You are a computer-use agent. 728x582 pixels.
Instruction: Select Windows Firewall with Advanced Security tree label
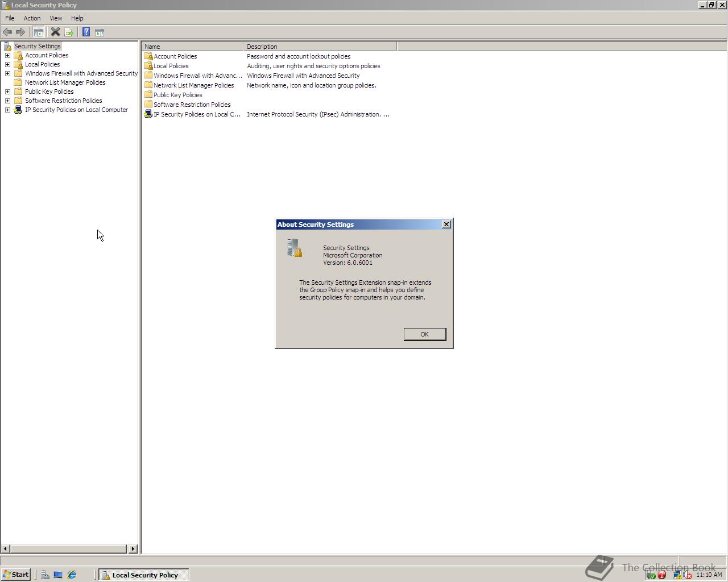pos(81,73)
